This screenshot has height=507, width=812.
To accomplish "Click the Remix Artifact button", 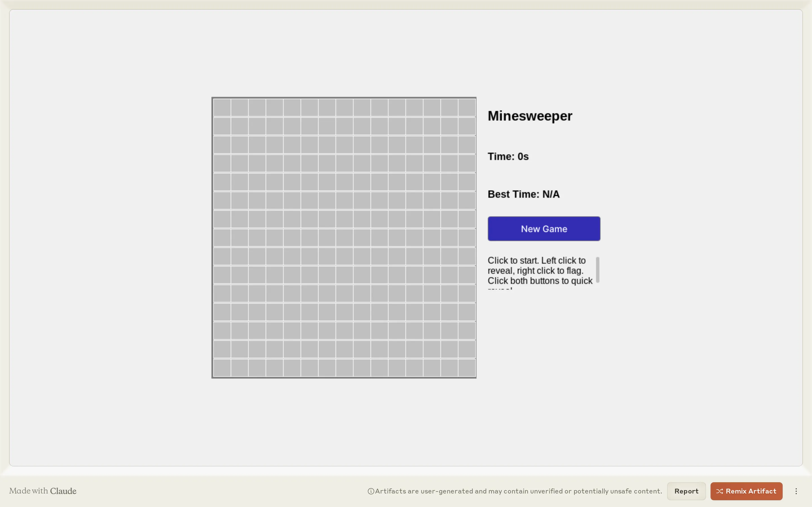I will point(746,491).
